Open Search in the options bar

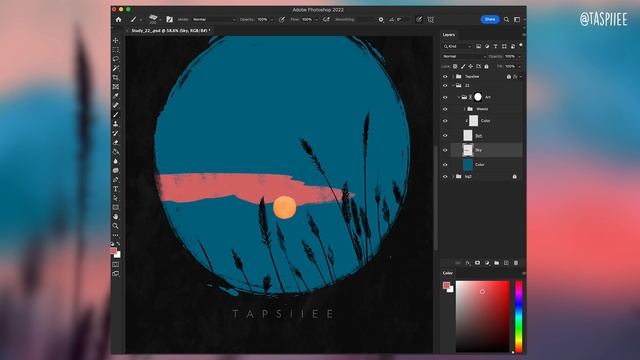(506, 19)
